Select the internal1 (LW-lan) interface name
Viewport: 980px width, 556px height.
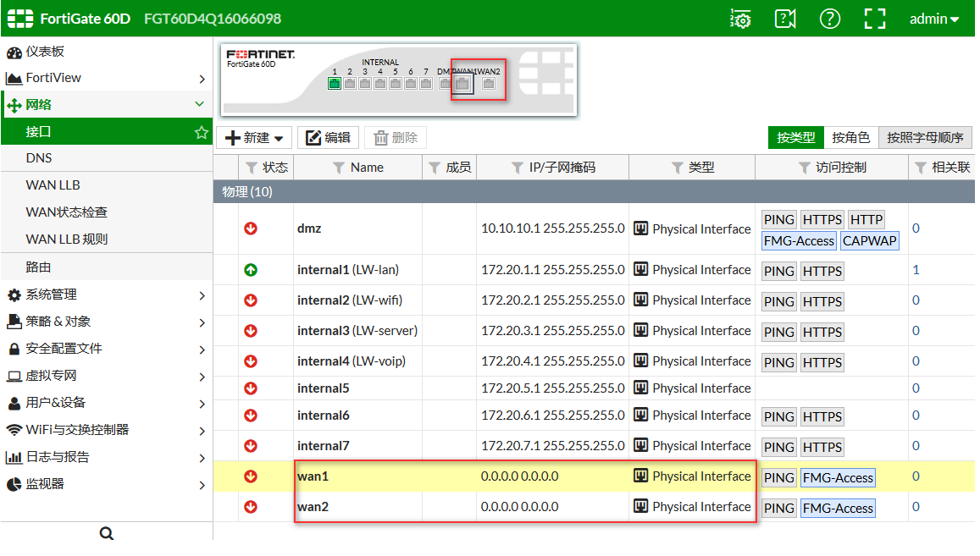point(348,270)
